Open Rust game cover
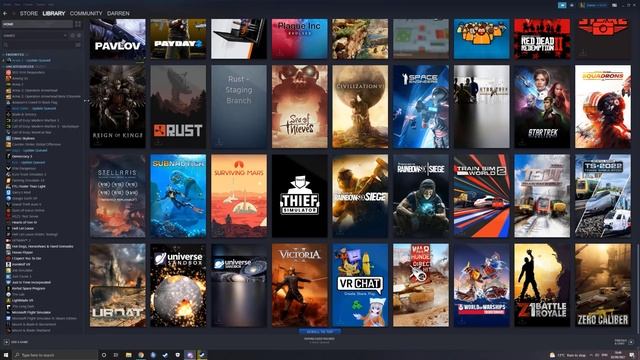The width and height of the screenshot is (640, 360). pyautogui.click(x=178, y=107)
